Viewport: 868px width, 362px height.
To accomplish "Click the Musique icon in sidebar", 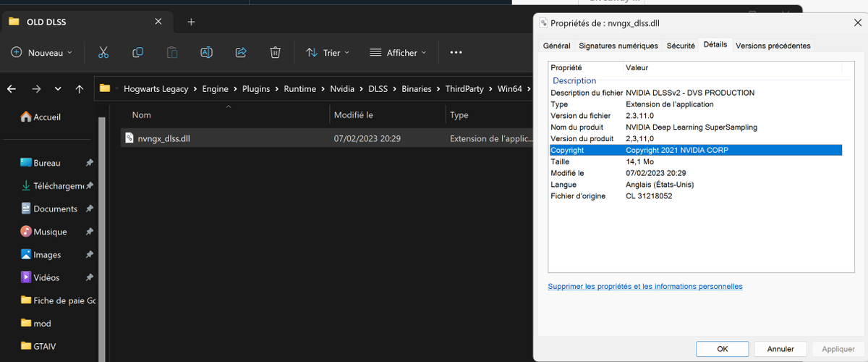I will (x=26, y=232).
